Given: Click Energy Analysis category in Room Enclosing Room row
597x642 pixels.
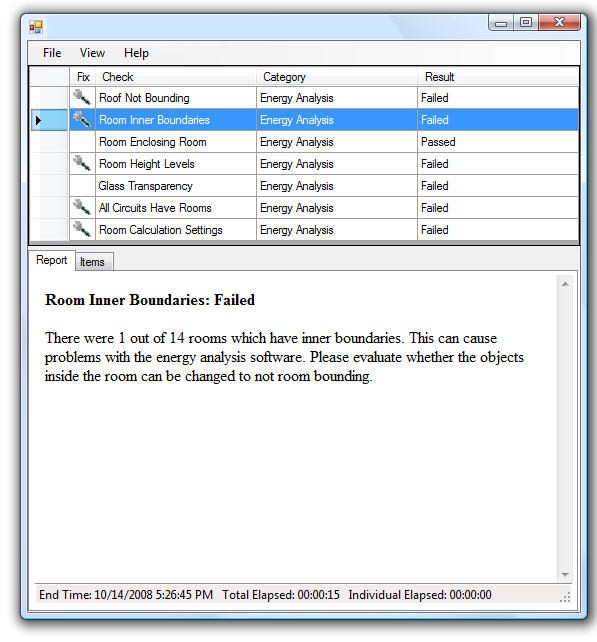Looking at the screenshot, I should pyautogui.click(x=337, y=142).
